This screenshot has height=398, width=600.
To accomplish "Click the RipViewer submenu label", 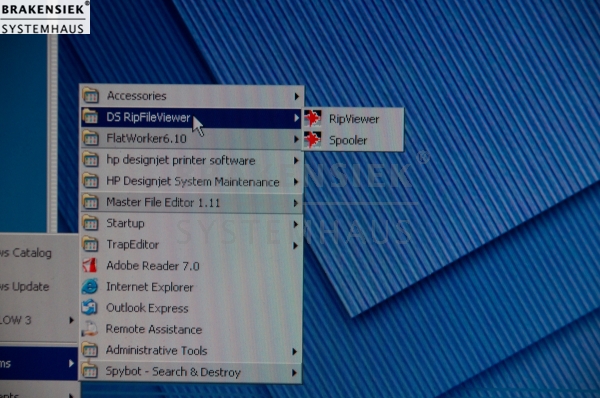I will 354,119.
